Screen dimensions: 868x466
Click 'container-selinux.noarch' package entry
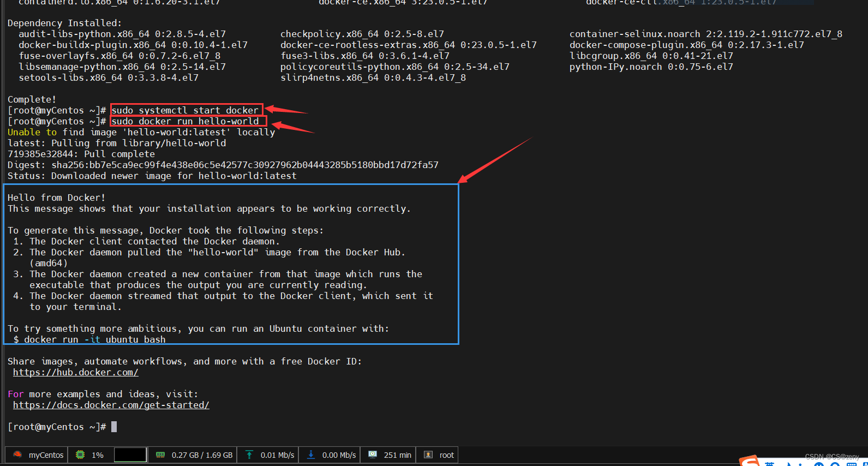(x=706, y=34)
